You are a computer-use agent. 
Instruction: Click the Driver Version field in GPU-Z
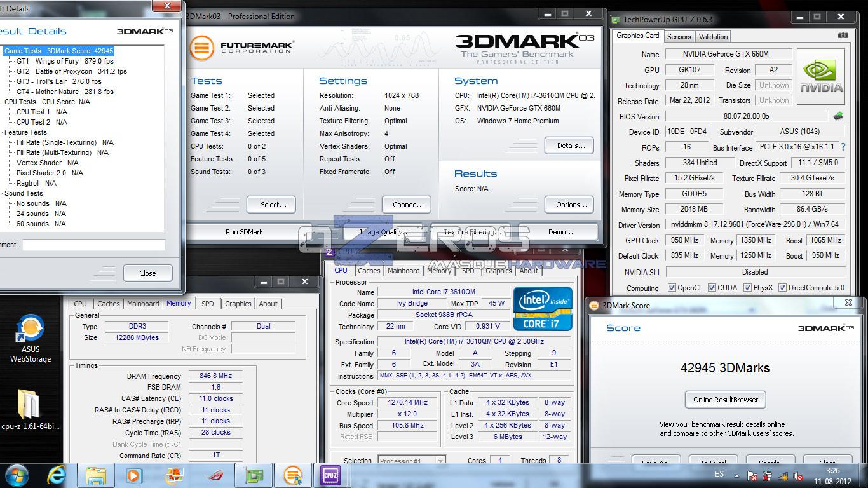click(755, 225)
